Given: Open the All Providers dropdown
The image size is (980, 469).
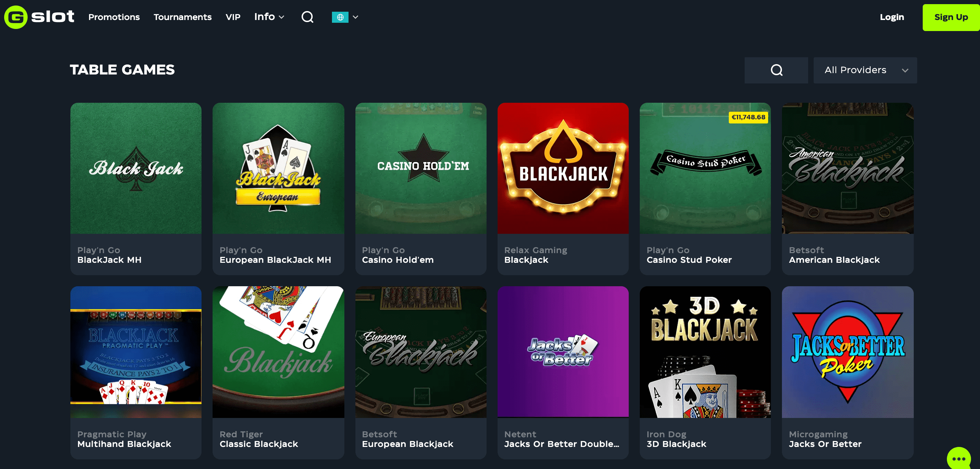Looking at the screenshot, I should point(865,70).
